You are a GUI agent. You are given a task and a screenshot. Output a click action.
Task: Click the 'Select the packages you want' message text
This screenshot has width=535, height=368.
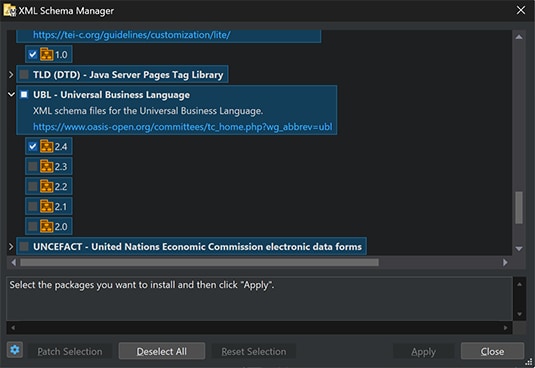click(x=142, y=285)
